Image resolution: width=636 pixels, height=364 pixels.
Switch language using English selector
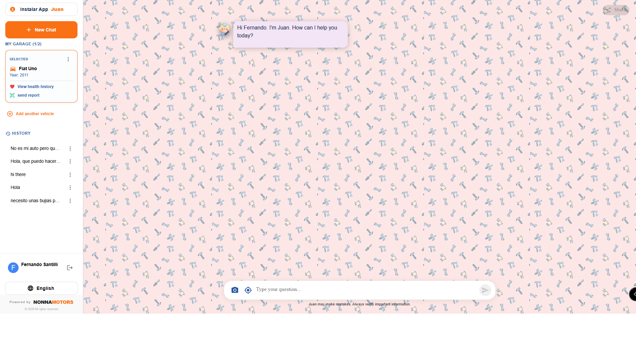41,288
